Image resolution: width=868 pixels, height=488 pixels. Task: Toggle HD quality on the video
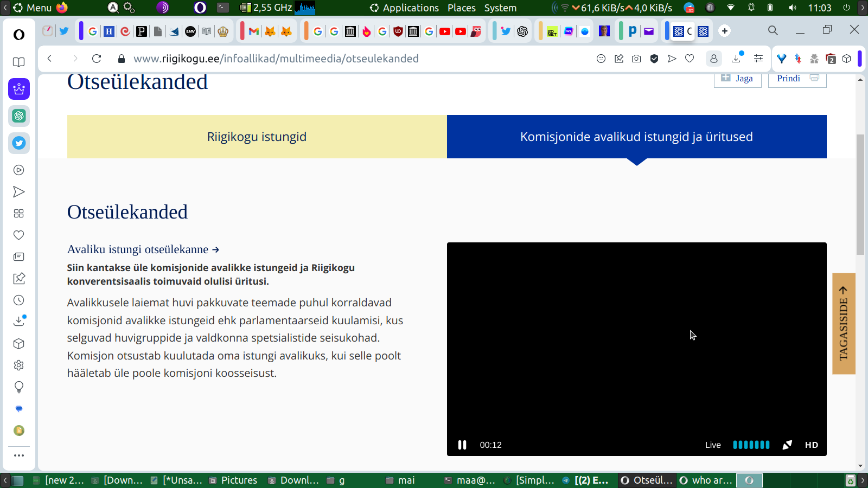[811, 445]
